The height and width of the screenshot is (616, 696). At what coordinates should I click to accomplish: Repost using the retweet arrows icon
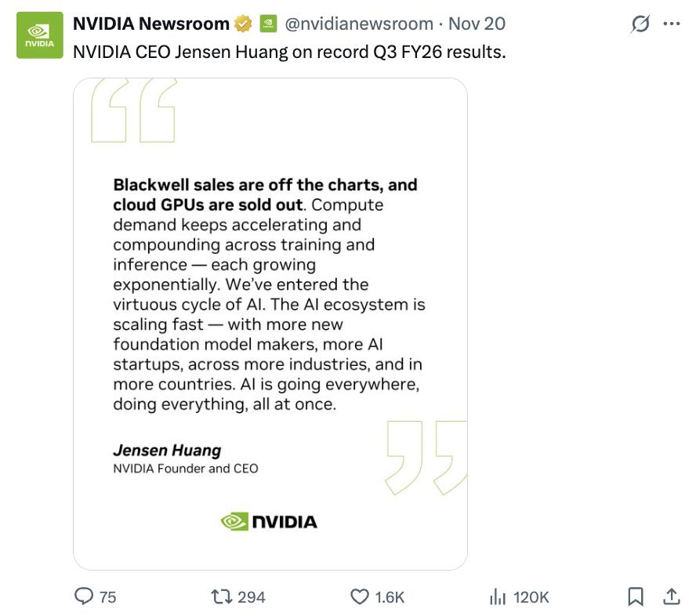(221, 597)
